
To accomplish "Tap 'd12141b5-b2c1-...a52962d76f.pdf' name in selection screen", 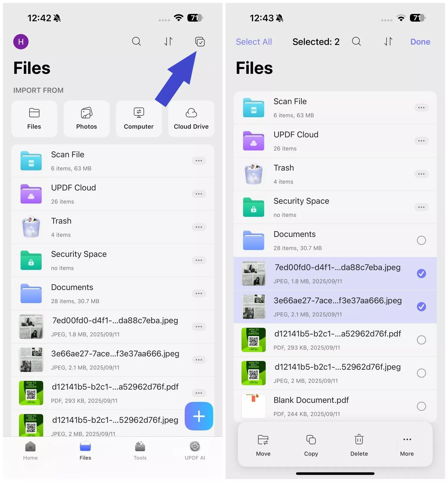I will click(x=338, y=334).
